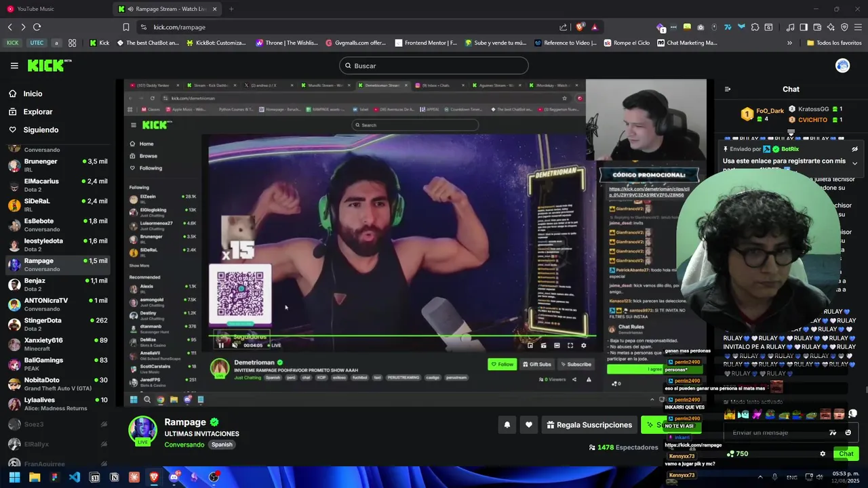
Task: Open the clock showing 05:53 p. m.
Action: pos(846,477)
